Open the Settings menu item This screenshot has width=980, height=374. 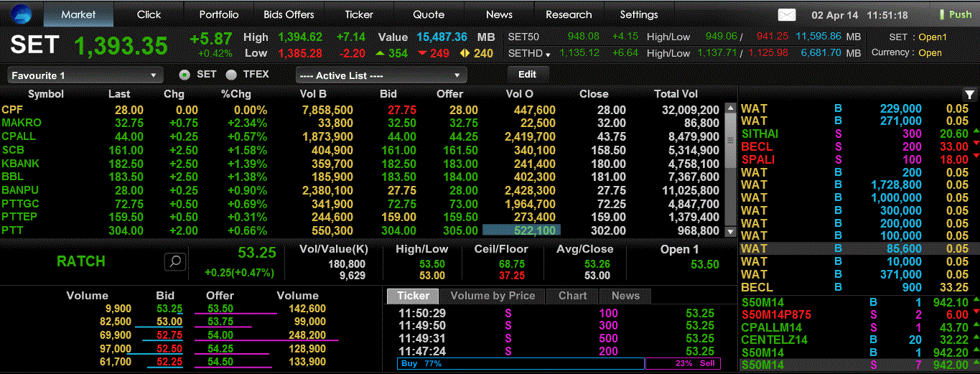639,14
